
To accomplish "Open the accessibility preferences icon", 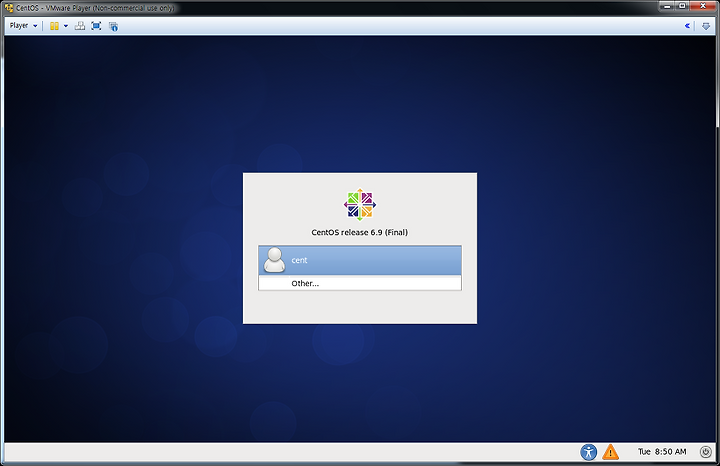I will click(589, 452).
